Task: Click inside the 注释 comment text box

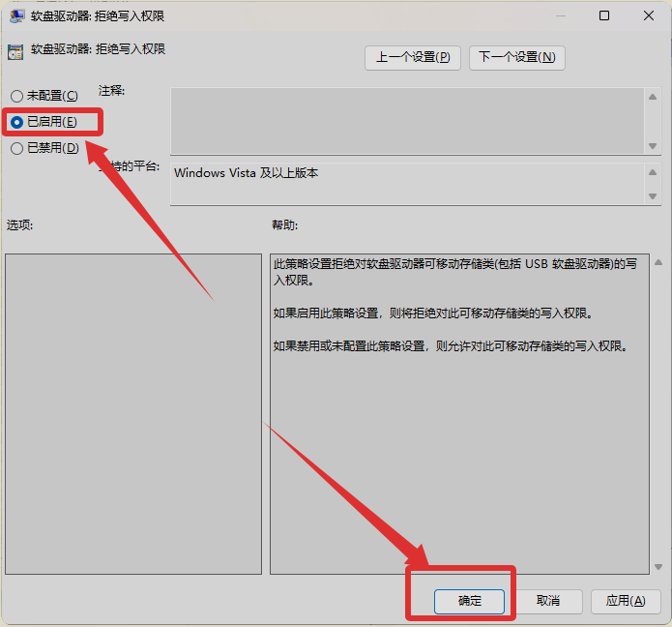Action: click(x=406, y=120)
